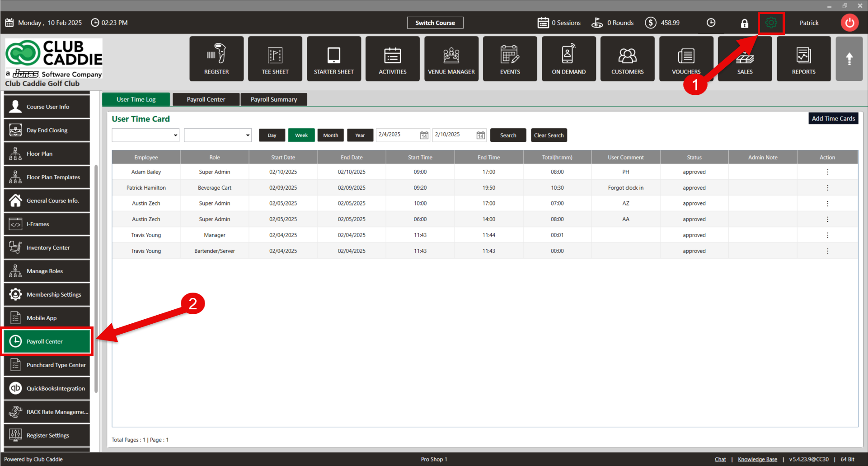
Task: Click the time clock icon in top bar
Action: [711, 23]
